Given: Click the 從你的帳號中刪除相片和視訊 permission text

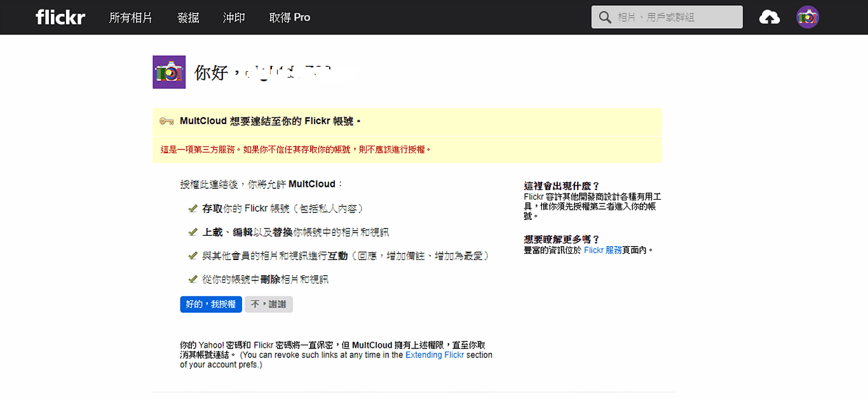Looking at the screenshot, I should 266,279.
